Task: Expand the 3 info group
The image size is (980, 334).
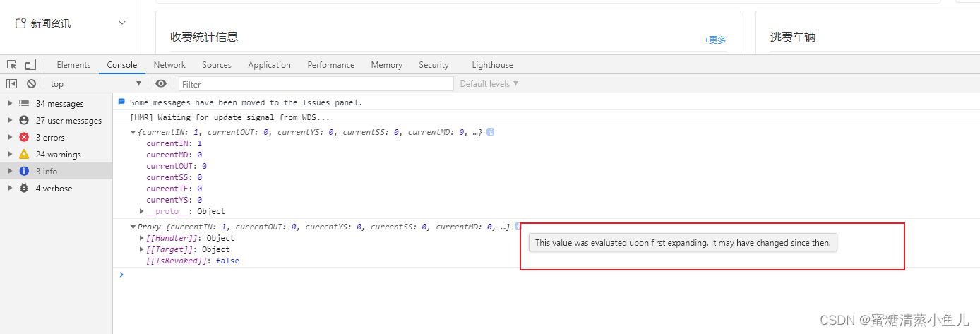Action: pos(10,172)
